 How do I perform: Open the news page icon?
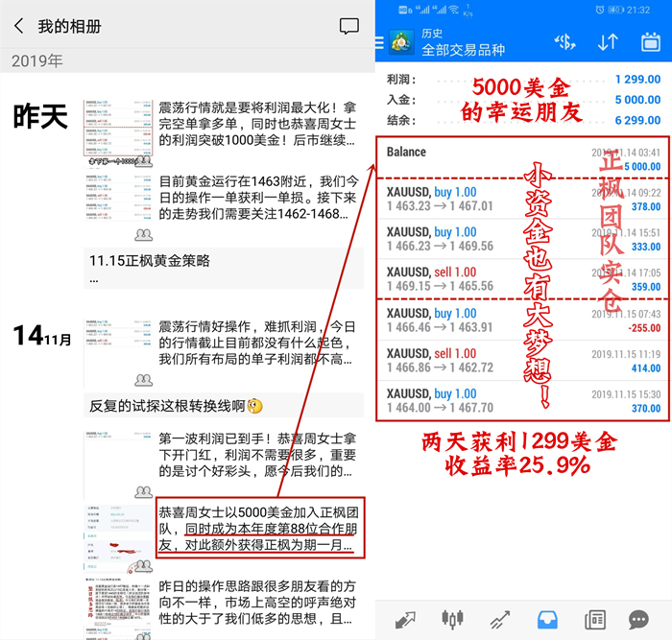593,619
